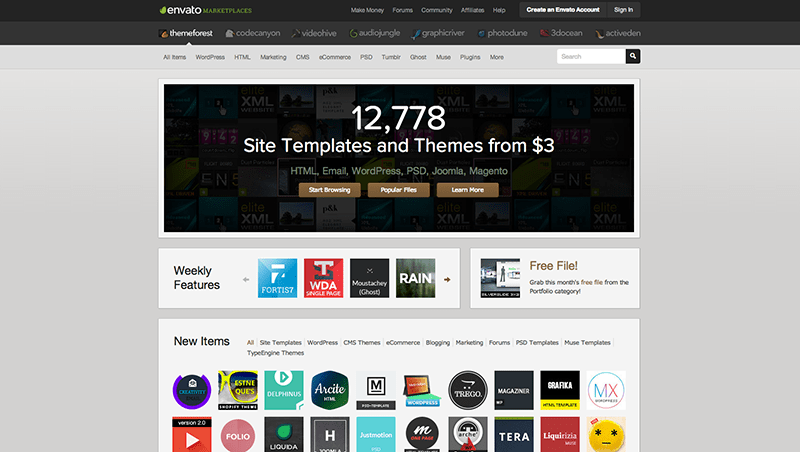Click the search magnifier button
800x452 pixels.
click(x=633, y=57)
